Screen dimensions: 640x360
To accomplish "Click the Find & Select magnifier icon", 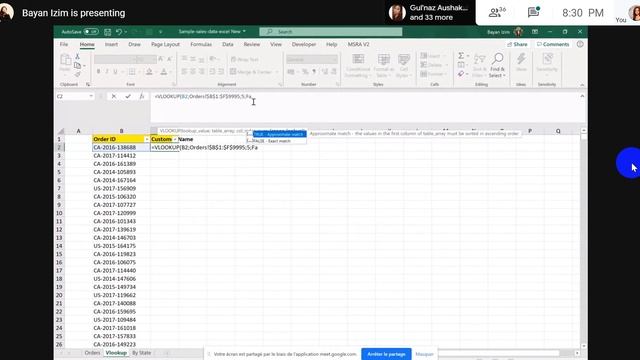I will [497, 59].
